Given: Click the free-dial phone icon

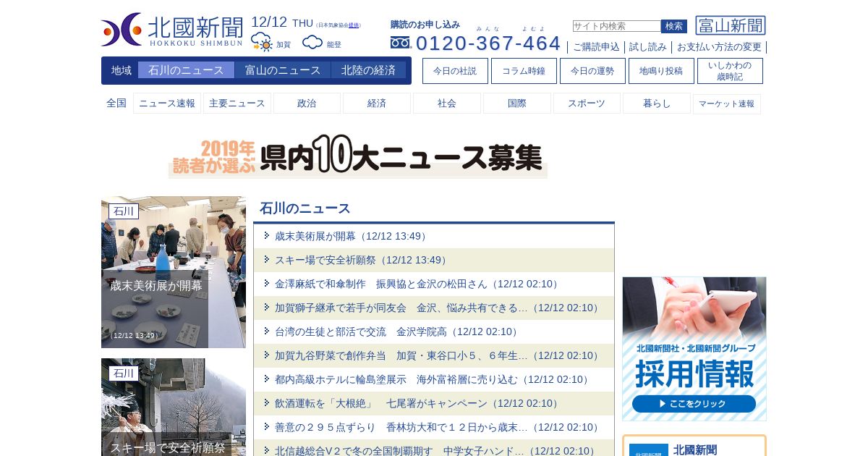Looking at the screenshot, I should coord(400,43).
